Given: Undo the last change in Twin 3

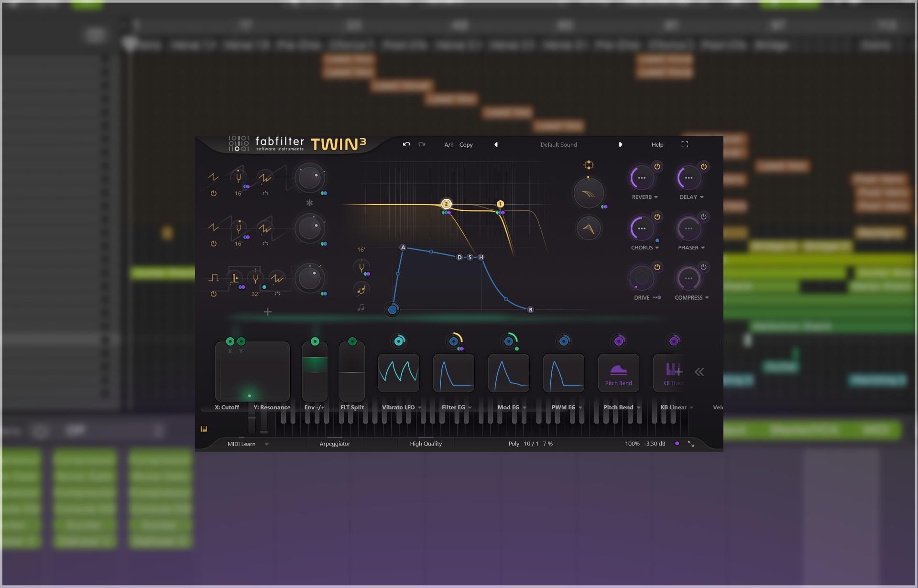Looking at the screenshot, I should [x=406, y=144].
